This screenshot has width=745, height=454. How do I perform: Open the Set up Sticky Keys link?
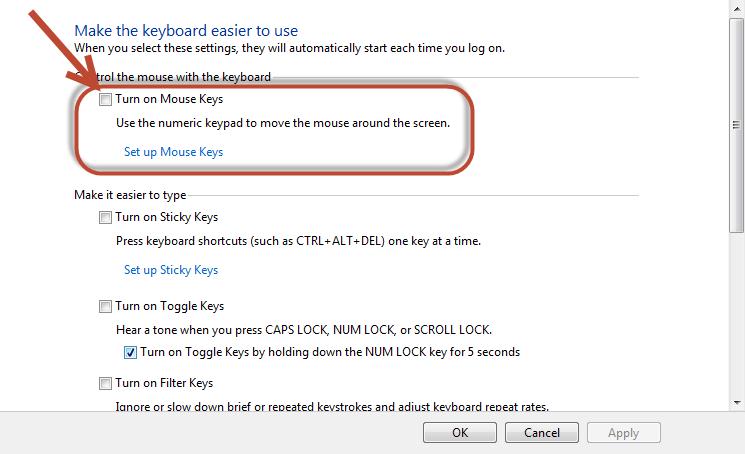pos(171,270)
